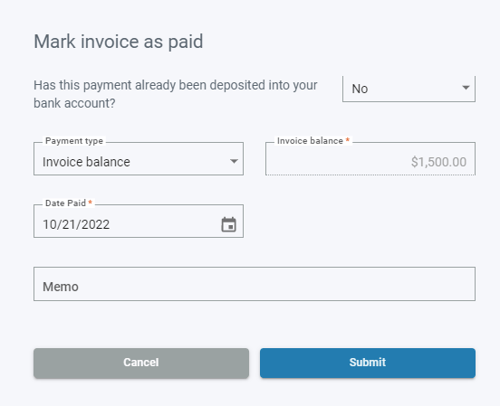Screen dimensions: 500x406
Task: Click the Mark invoice as paid heading
Action: tap(118, 42)
